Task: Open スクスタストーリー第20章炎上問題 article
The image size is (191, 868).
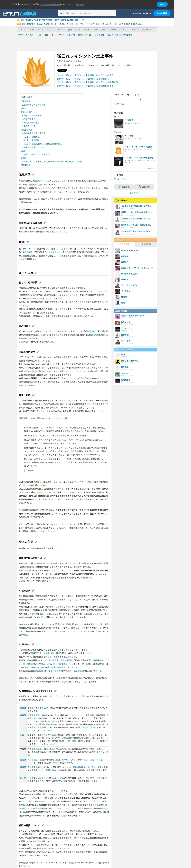Action: tap(139, 158)
